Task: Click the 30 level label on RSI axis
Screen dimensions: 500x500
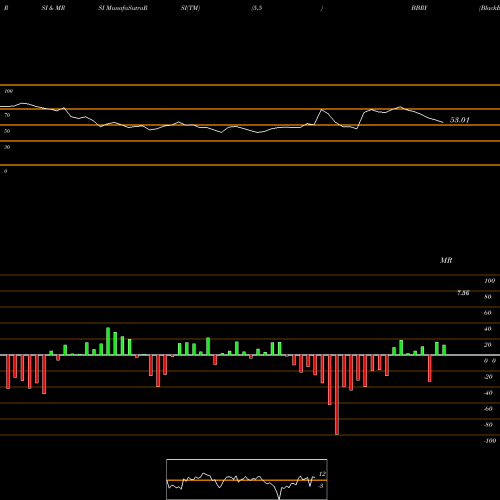Action: pyautogui.click(x=7, y=147)
